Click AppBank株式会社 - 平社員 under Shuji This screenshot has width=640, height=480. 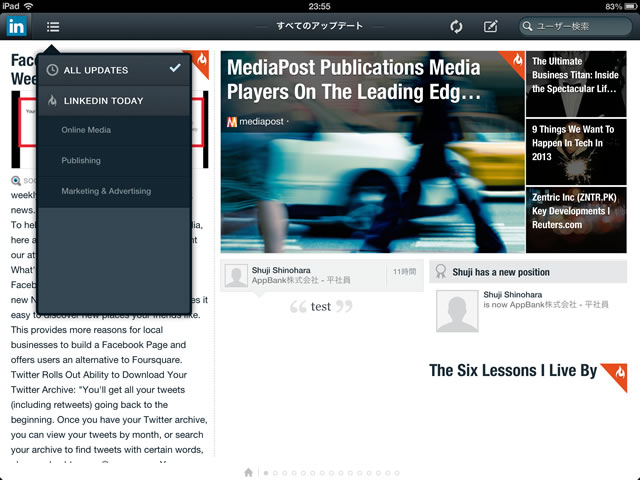click(x=301, y=280)
